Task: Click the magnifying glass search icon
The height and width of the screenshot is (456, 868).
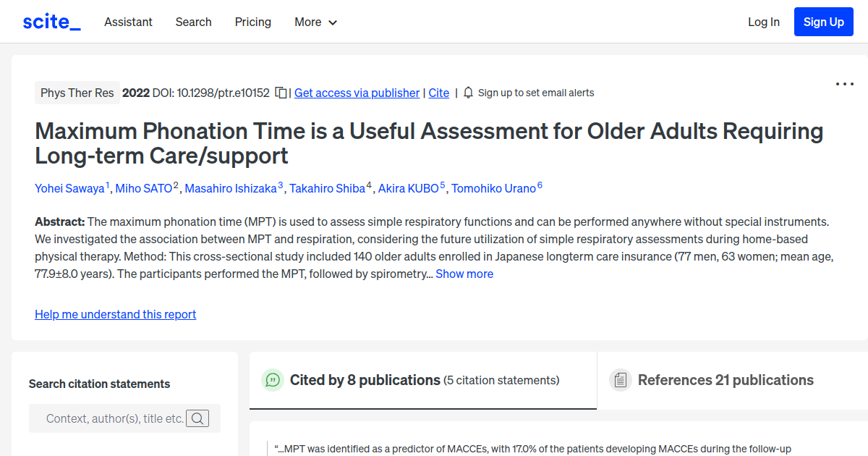Action: click(x=197, y=418)
